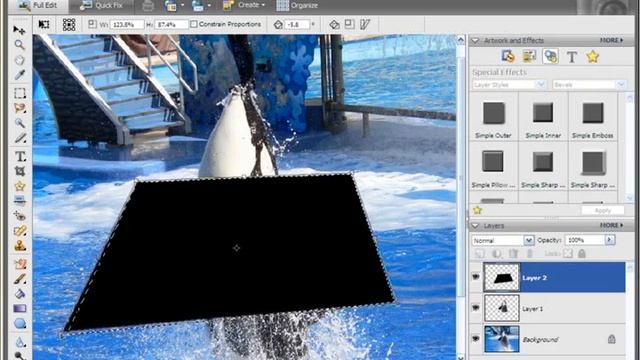Toggle Lock transparent pixels in Layers panel
This screenshot has width=640, height=360.
coord(568,253)
